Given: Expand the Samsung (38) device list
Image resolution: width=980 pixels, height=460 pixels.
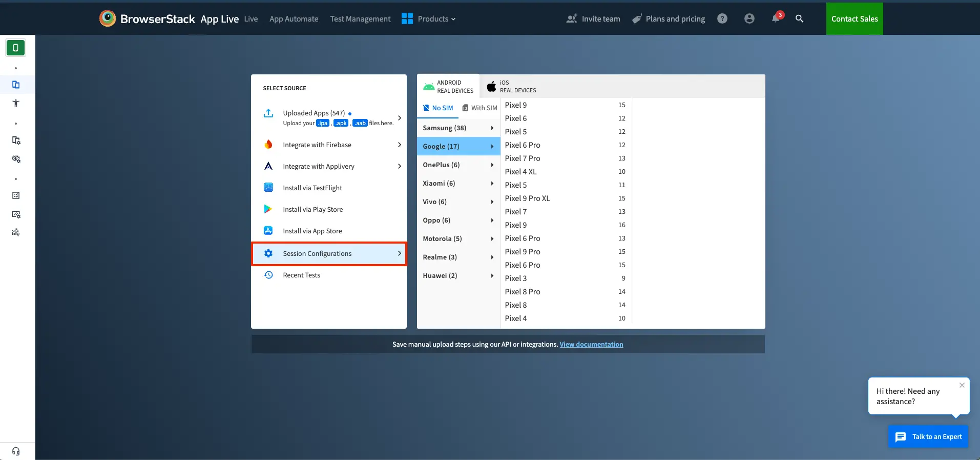Looking at the screenshot, I should click(x=458, y=128).
